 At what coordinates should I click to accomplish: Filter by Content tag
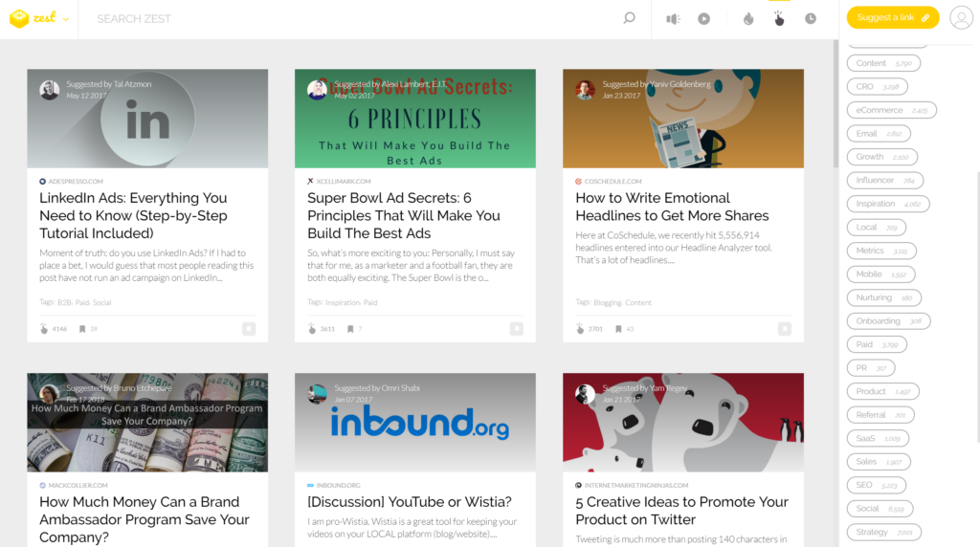click(x=883, y=63)
